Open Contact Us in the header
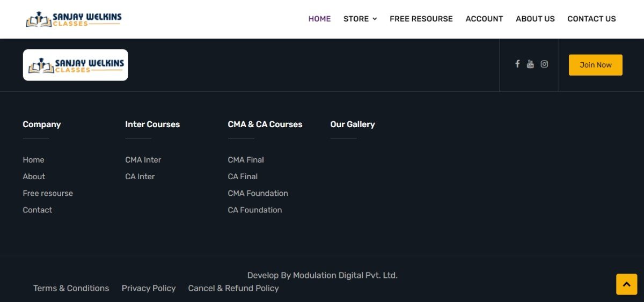This screenshot has width=644, height=302. [591, 19]
